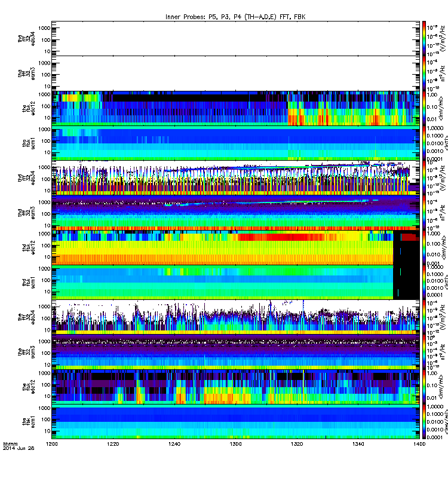
Task: Click the tha fbk scm1 axis label
Action: coord(29,143)
